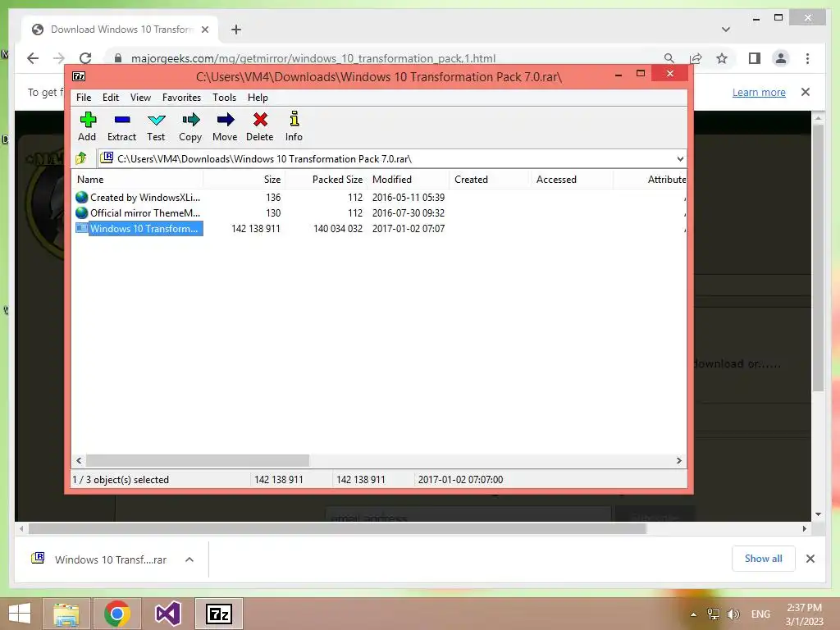Open Chrome profile avatar
840x630 pixels.
point(781,58)
